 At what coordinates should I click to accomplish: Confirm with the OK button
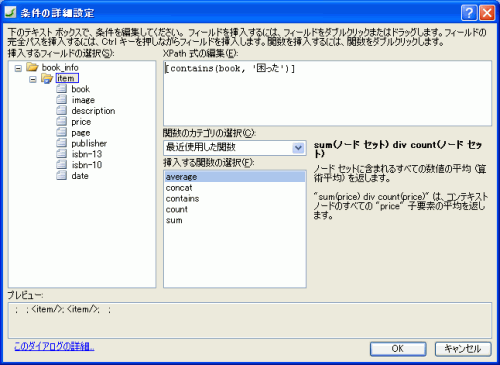[x=398, y=349]
